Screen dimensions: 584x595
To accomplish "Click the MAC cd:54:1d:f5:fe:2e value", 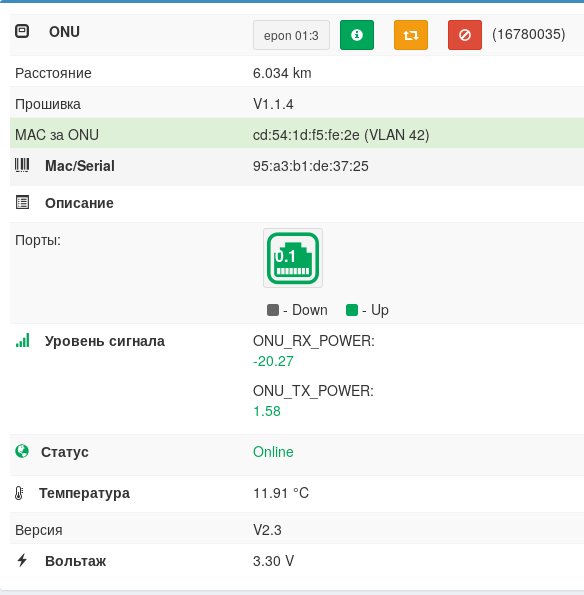I will [306, 135].
